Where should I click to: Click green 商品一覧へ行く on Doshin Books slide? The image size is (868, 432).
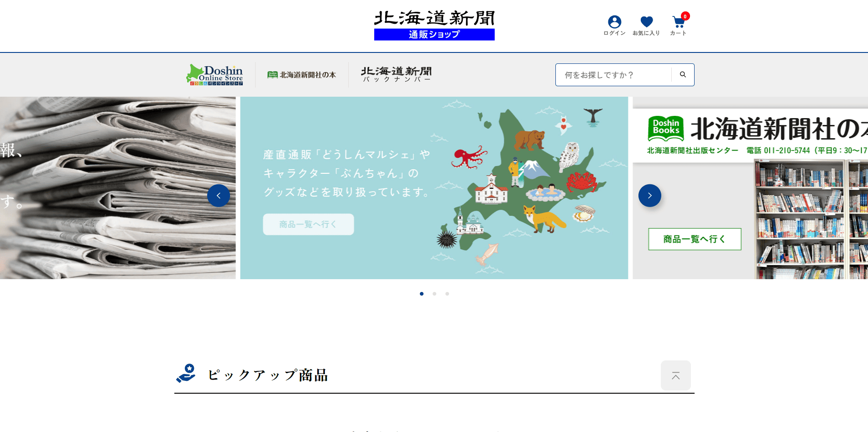695,239
